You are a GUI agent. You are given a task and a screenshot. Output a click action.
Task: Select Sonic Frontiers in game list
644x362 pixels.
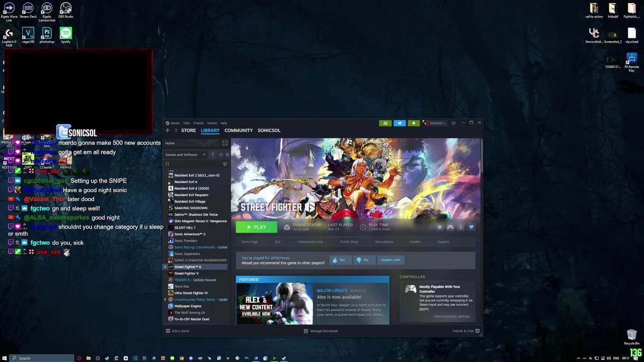click(x=186, y=241)
